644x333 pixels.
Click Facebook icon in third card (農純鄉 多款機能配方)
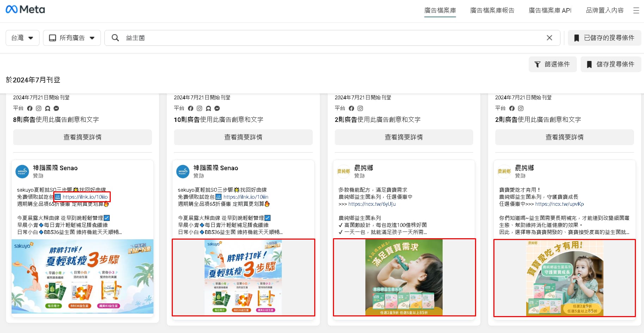(351, 109)
